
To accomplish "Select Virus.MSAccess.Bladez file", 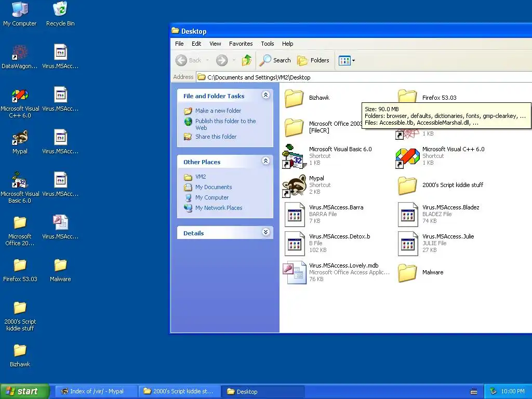I will pyautogui.click(x=438, y=214).
